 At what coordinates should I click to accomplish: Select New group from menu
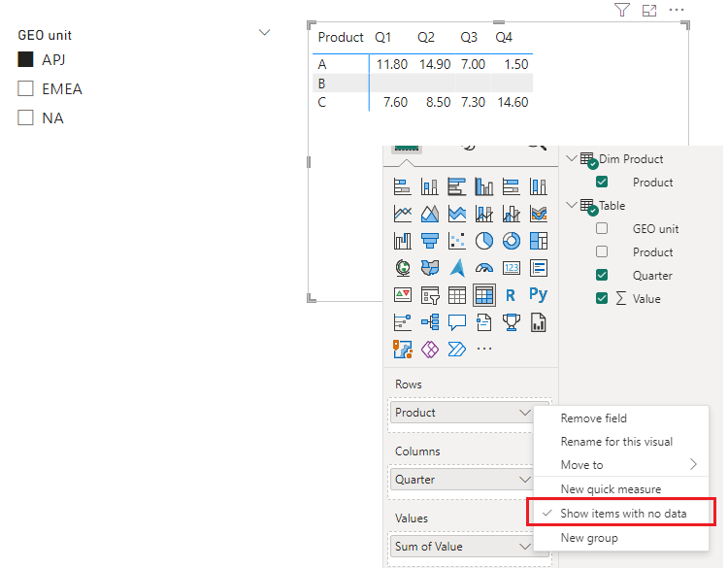tap(589, 538)
